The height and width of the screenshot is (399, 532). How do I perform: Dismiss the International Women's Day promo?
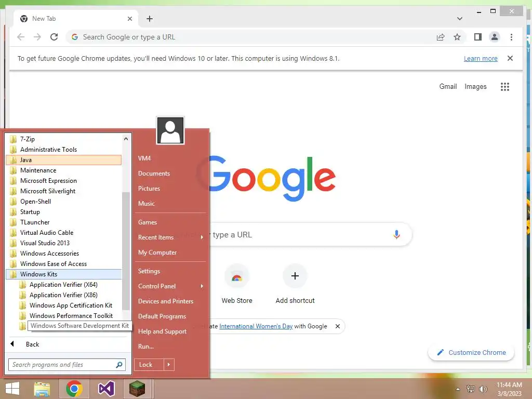pos(337,326)
